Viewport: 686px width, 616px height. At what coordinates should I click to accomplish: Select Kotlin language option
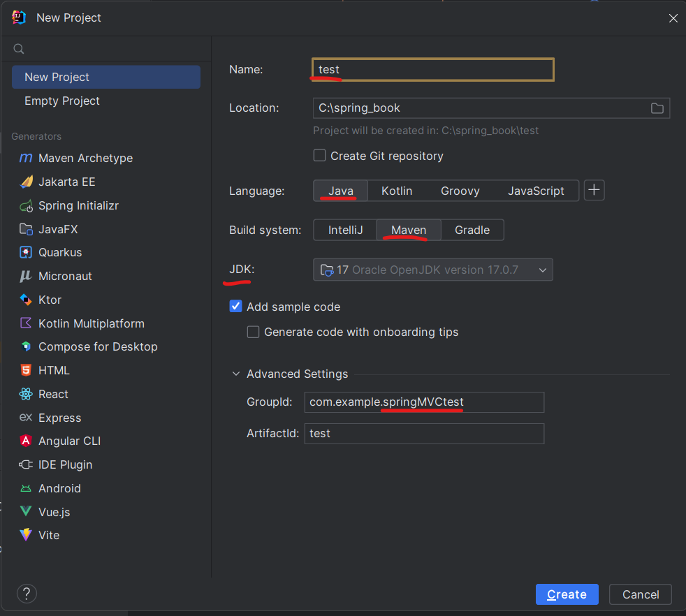pos(397,191)
